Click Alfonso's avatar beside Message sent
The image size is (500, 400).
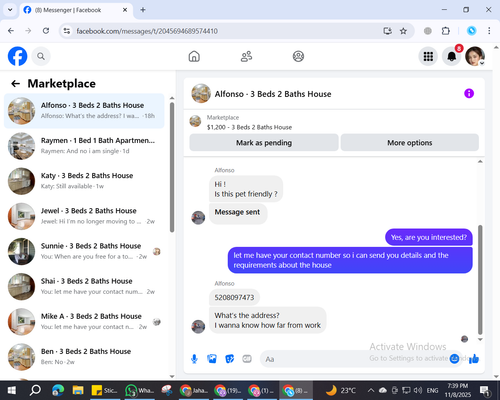(198, 218)
